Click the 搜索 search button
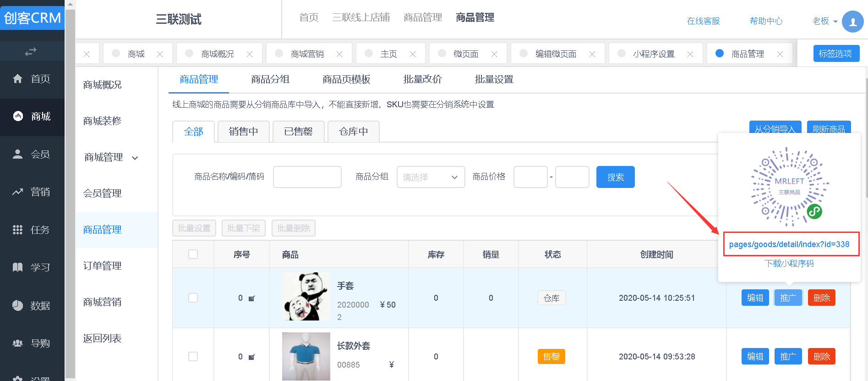868x381 pixels. click(x=615, y=177)
